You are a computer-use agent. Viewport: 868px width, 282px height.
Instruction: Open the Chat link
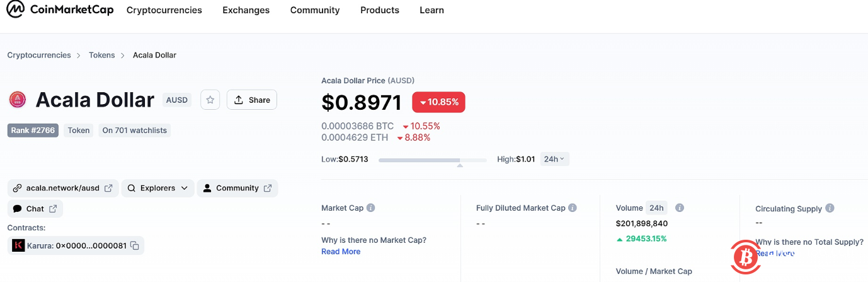coord(35,209)
